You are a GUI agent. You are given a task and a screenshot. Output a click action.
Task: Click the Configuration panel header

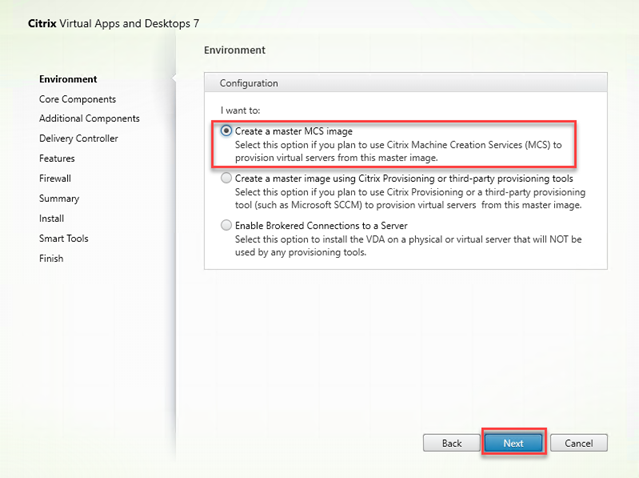tap(405, 83)
